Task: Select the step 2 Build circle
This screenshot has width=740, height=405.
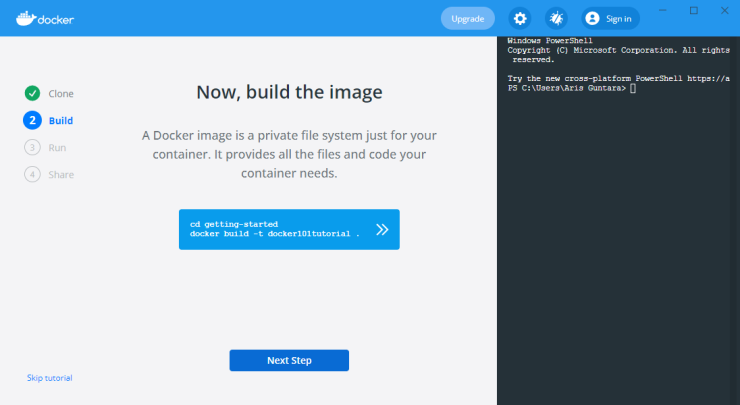Action: click(33, 120)
